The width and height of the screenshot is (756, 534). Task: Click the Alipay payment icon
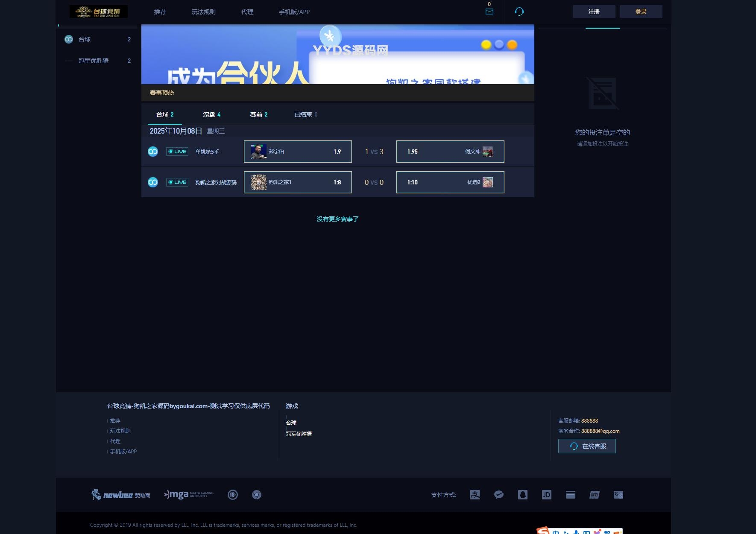[x=475, y=495]
